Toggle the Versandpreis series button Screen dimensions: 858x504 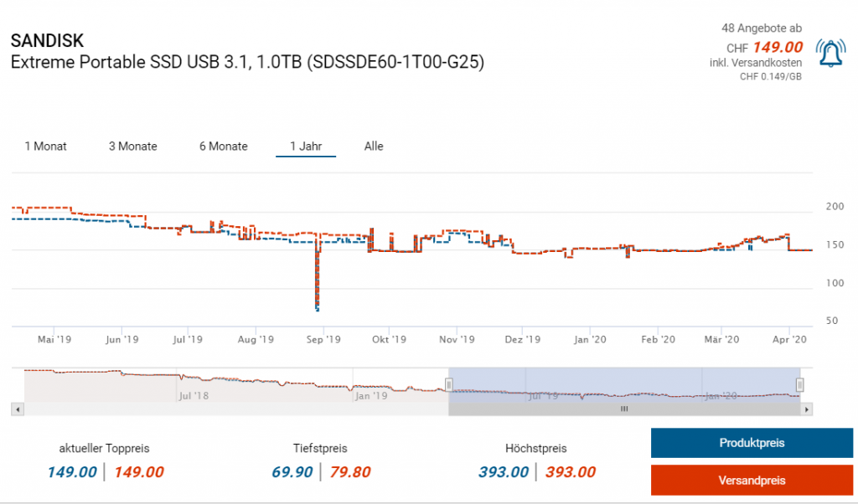click(752, 481)
